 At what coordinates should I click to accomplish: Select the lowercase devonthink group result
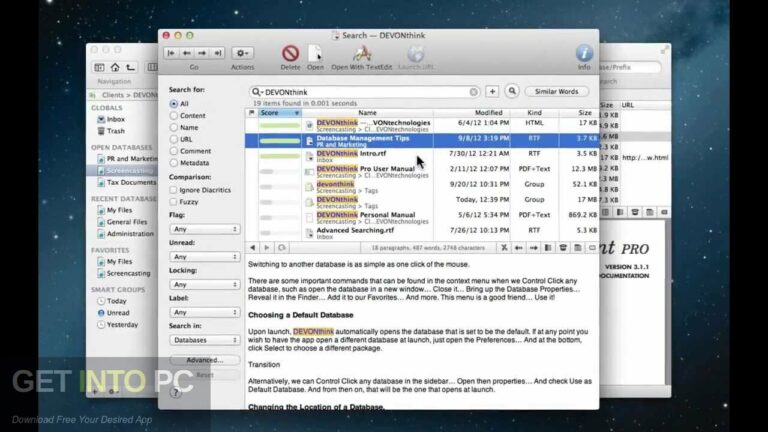tap(422, 187)
